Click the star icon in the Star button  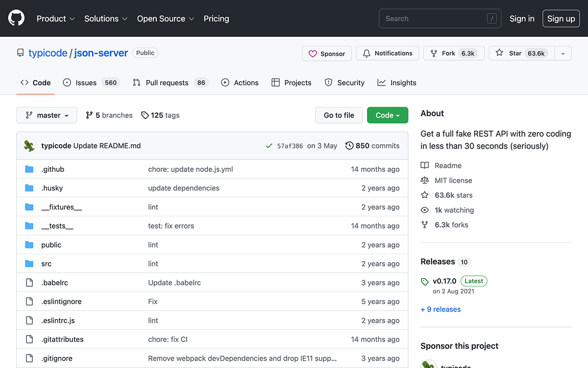499,53
